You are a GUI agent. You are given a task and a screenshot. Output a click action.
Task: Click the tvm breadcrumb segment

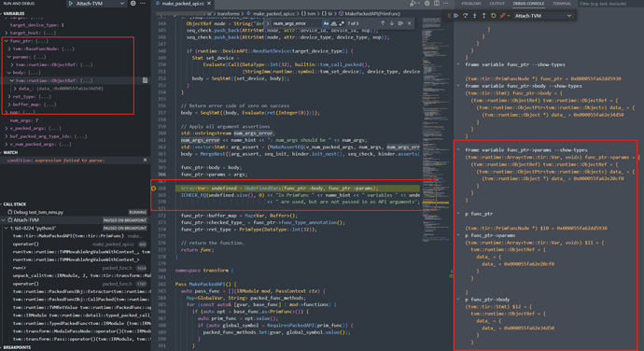[x=311, y=14]
